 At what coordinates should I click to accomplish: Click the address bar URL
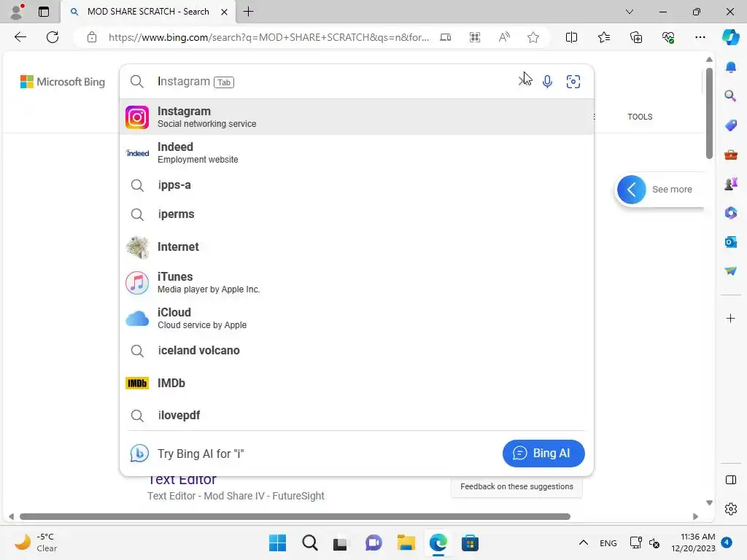[268, 37]
